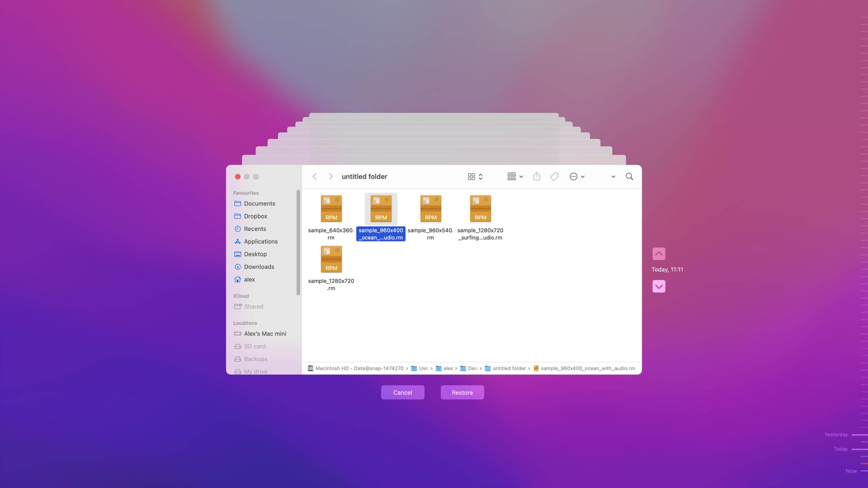Image resolution: width=868 pixels, height=488 pixels.
Task: Open the Documents folder in sidebar
Action: tap(260, 203)
